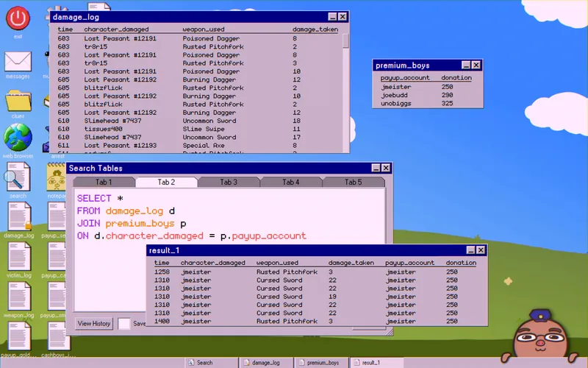Click the damage_log window scrollbar thumb
Image resolution: width=588 pixels, height=368 pixels.
pyautogui.click(x=345, y=40)
